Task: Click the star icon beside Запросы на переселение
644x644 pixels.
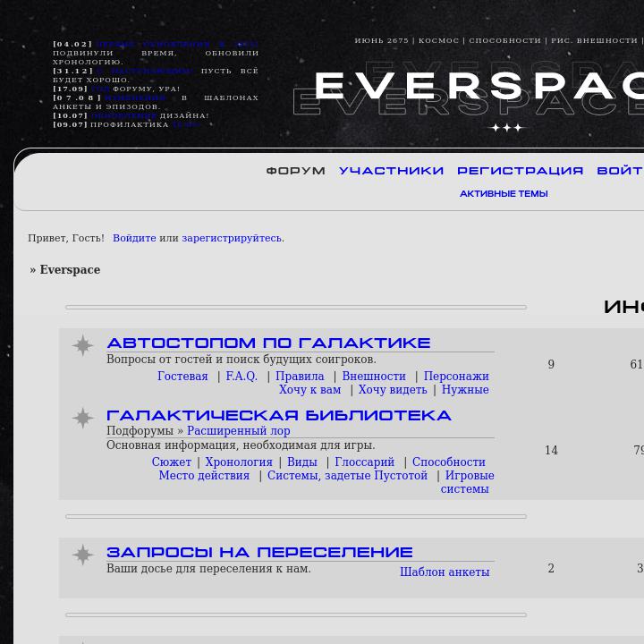Action: pyautogui.click(x=83, y=555)
